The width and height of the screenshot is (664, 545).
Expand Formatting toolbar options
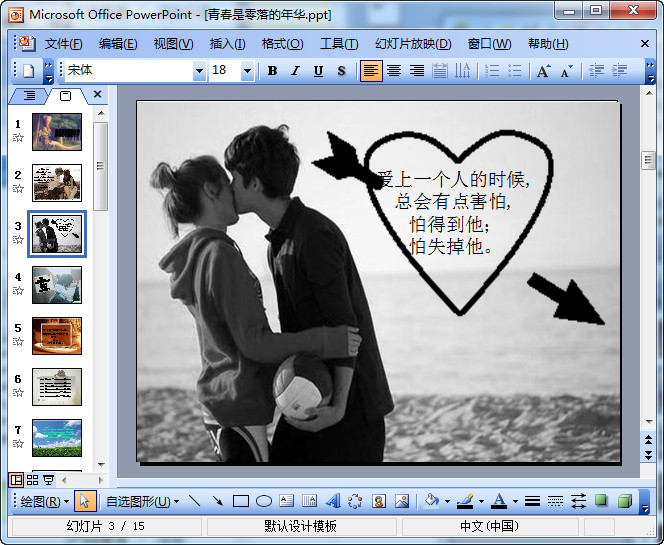[x=650, y=71]
